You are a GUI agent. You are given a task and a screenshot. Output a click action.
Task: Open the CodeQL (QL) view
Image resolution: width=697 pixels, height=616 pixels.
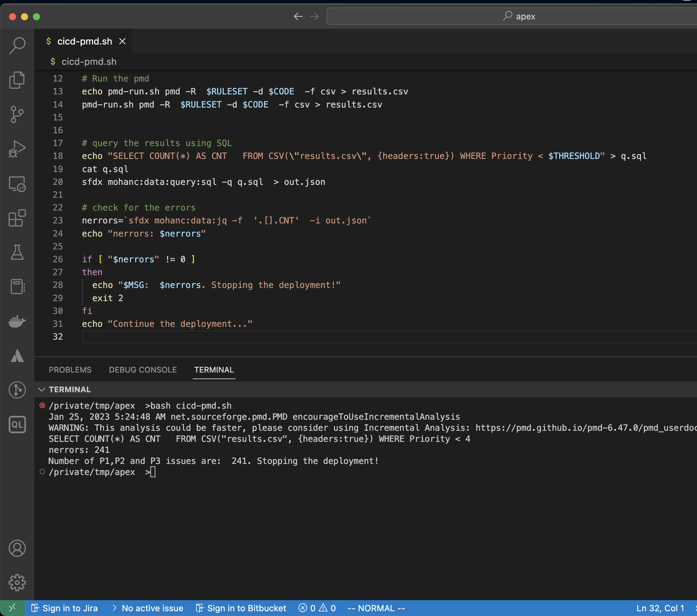(x=17, y=425)
